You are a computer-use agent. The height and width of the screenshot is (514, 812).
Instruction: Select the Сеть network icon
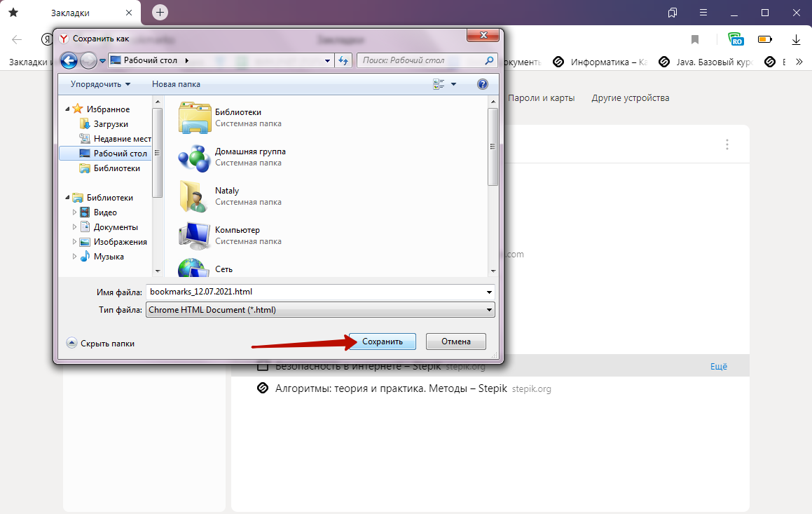(195, 267)
